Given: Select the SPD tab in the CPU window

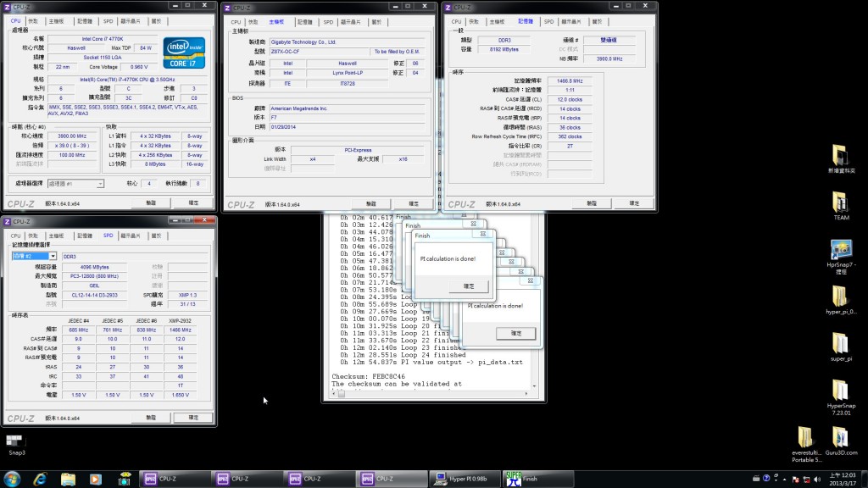Looking at the screenshot, I should [108, 21].
